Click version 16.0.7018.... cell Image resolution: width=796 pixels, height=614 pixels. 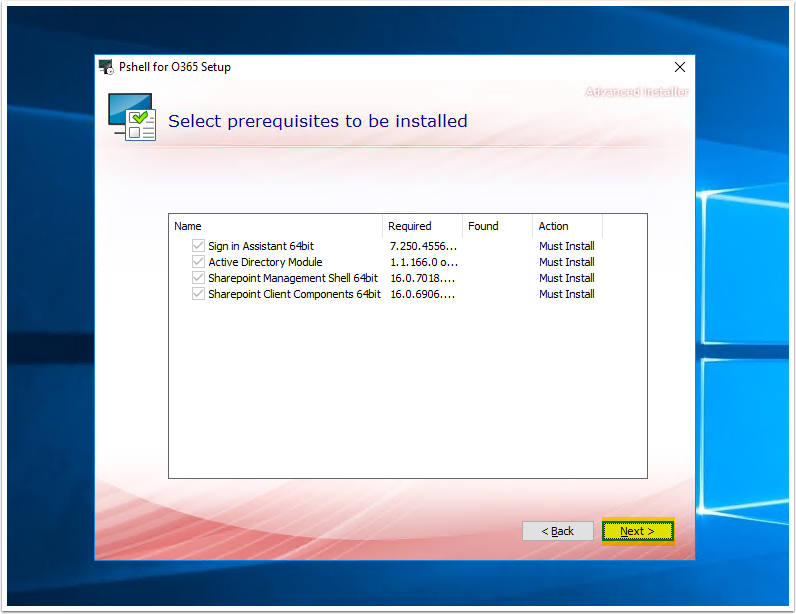tap(422, 278)
